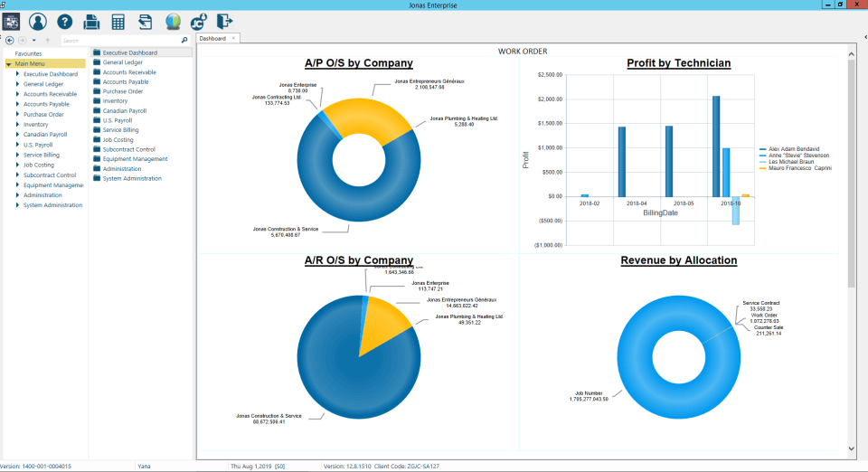Expand the Job Costing tree node
Viewport: 868px width, 472px height.
click(x=17, y=165)
